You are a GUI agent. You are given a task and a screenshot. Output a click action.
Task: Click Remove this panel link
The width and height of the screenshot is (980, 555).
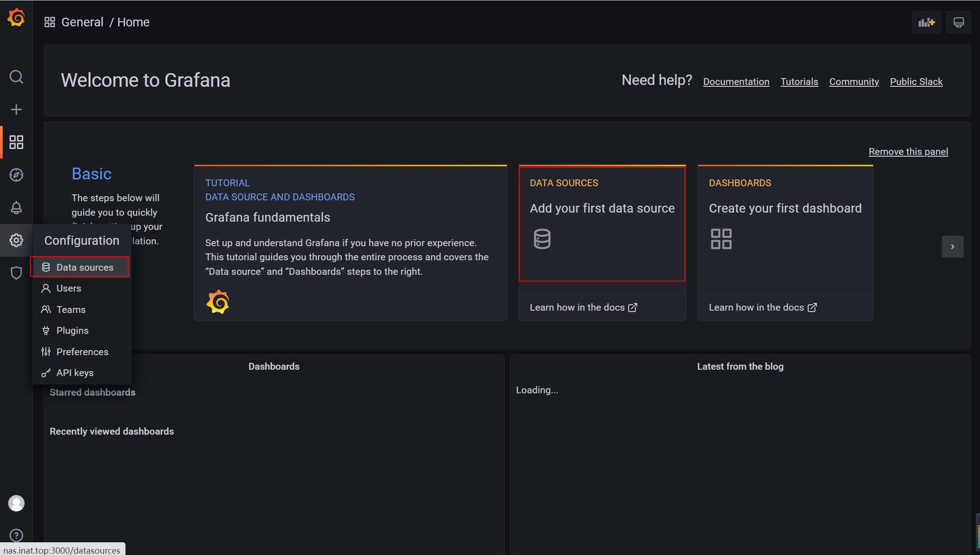908,152
